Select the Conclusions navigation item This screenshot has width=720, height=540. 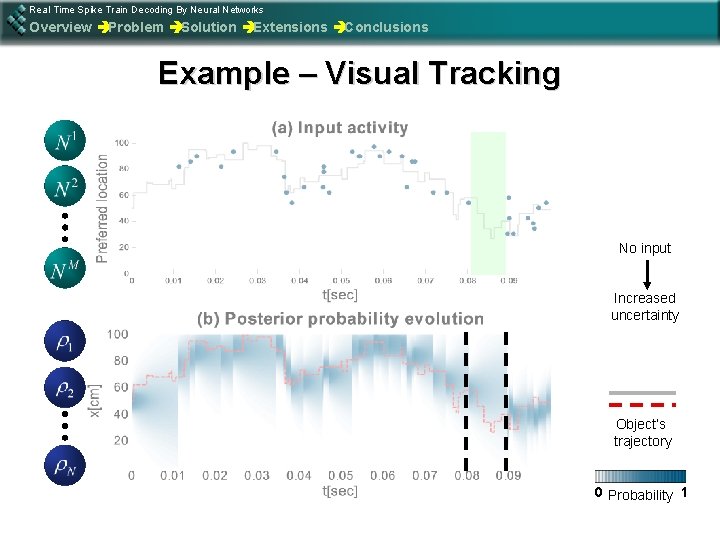click(x=387, y=27)
